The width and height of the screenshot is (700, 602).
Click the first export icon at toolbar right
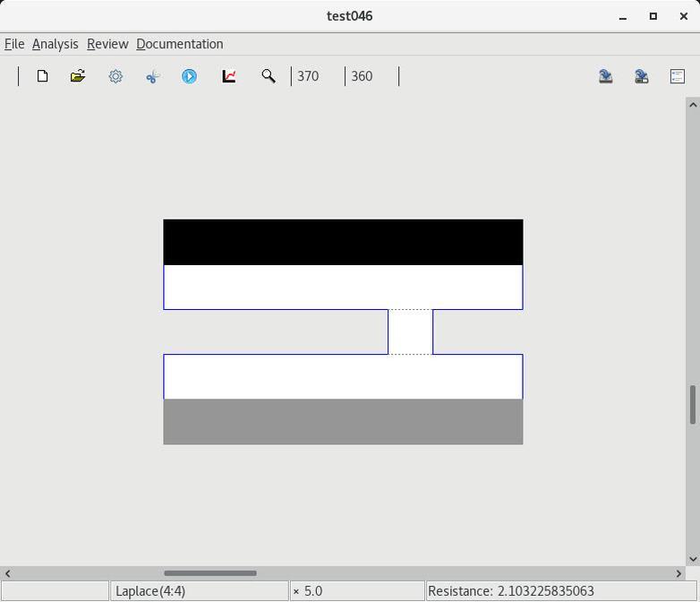click(606, 76)
